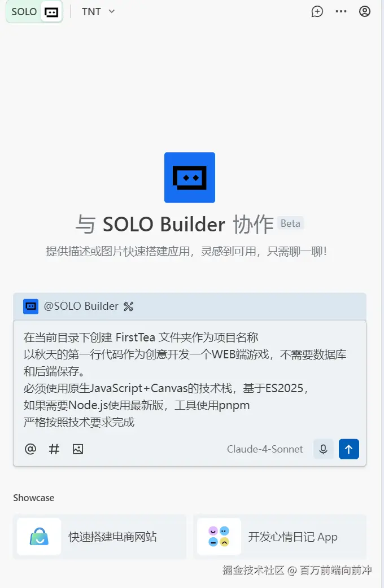This screenshot has height=588, width=384.
Task: Click inside the prompt text input area
Action: click(190, 380)
